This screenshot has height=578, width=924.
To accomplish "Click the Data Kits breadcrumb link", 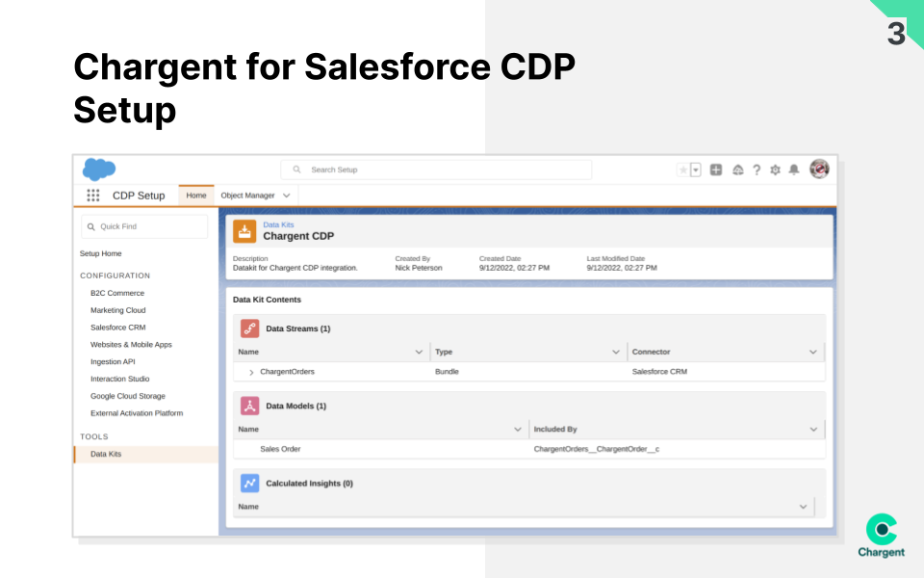I will (278, 224).
